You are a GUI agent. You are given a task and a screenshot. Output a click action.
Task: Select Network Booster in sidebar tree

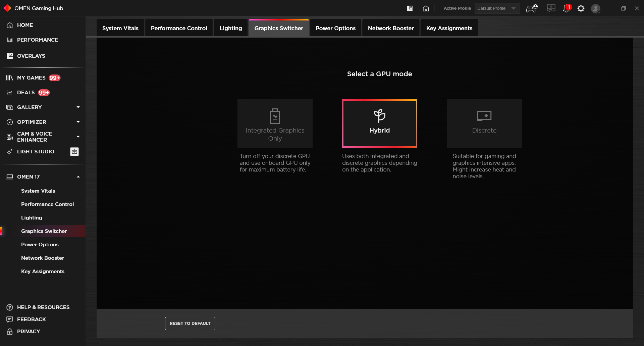(42, 258)
